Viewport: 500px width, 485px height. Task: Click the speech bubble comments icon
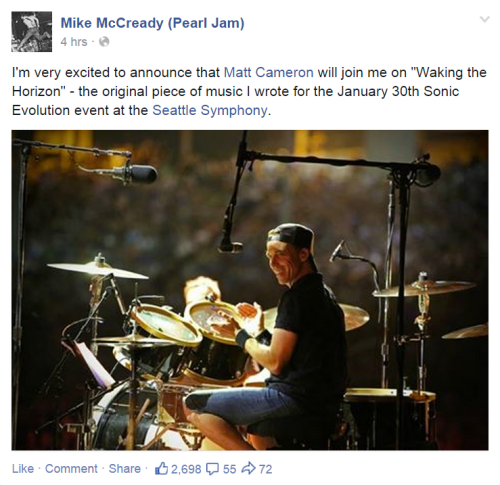point(212,469)
